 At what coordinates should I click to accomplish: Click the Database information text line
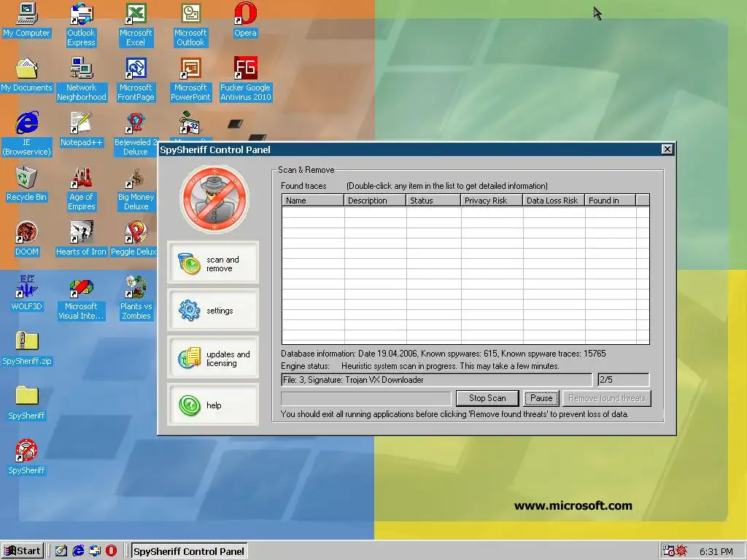pos(443,354)
